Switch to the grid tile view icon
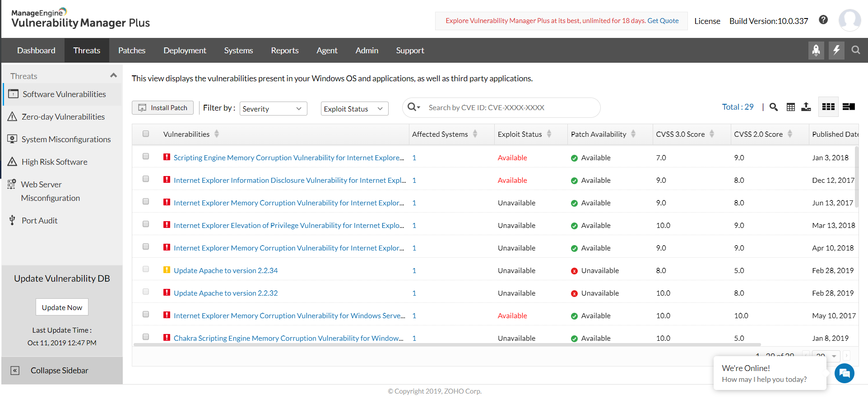The width and height of the screenshot is (868, 399). [x=828, y=107]
